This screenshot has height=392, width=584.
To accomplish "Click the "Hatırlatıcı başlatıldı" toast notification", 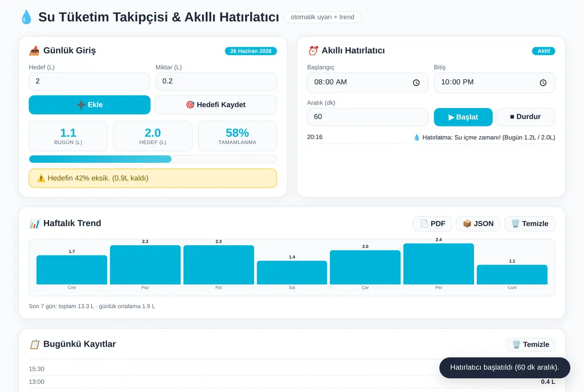I will pyautogui.click(x=505, y=368).
